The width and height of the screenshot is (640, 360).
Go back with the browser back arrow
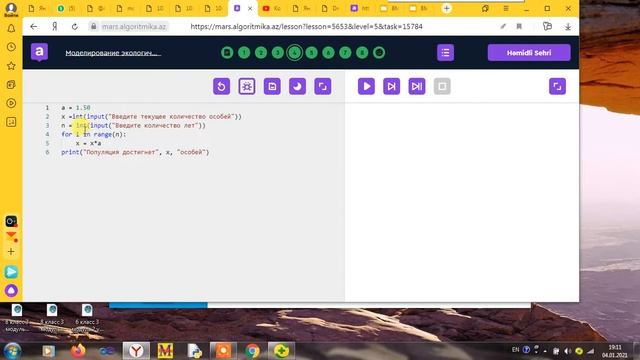click(34, 27)
